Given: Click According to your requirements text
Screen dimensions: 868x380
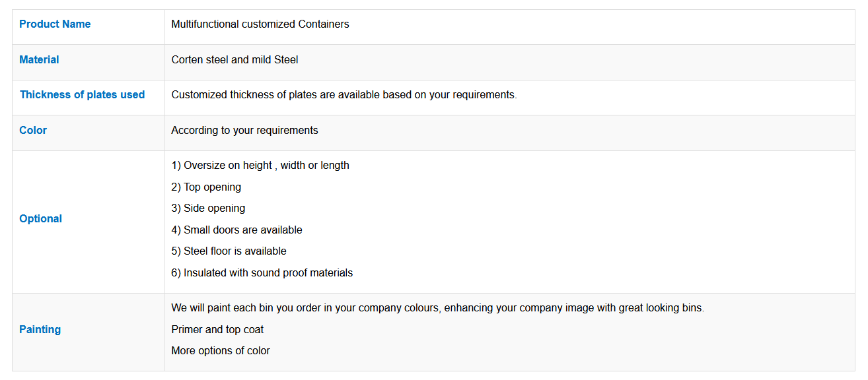Looking at the screenshot, I should point(244,131).
